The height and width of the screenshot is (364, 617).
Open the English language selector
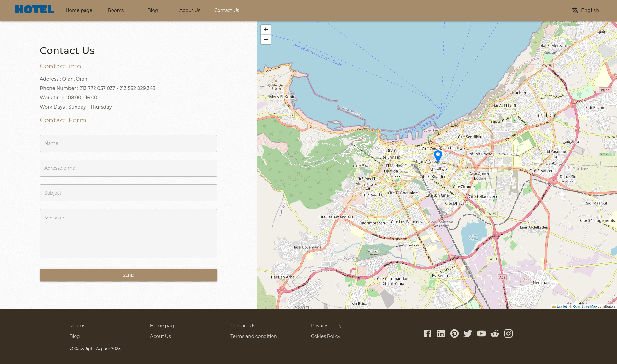coord(586,10)
